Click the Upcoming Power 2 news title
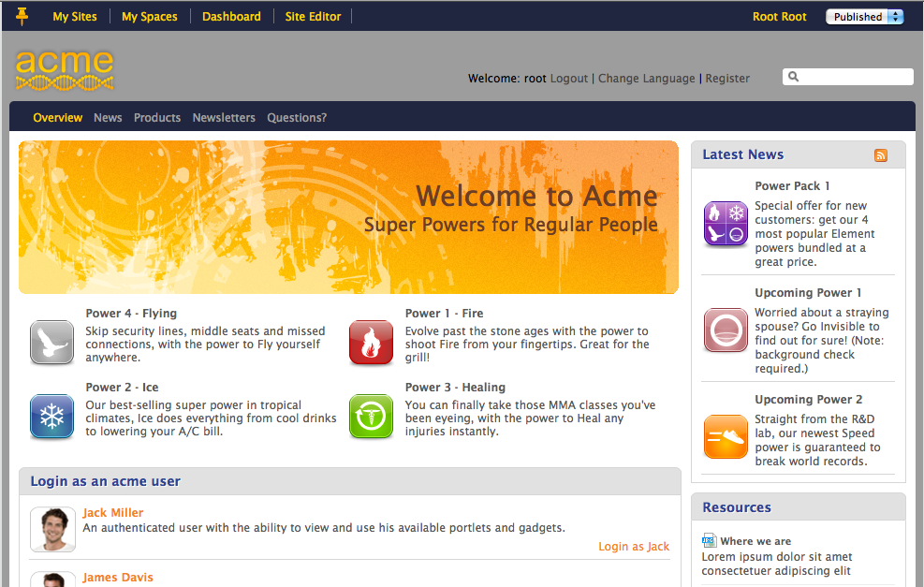The image size is (924, 587). [x=809, y=400]
